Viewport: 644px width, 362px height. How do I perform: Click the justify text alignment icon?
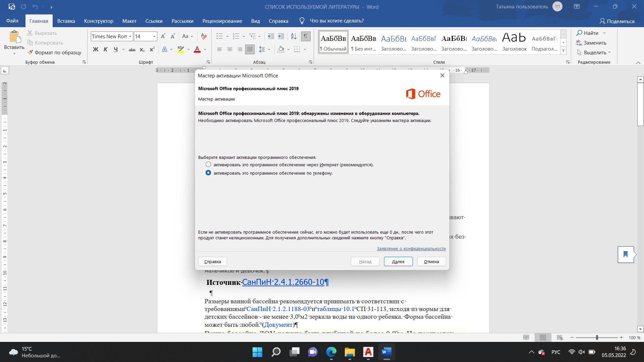point(250,50)
